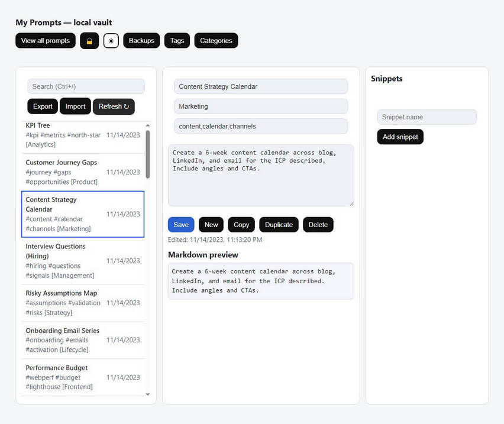Open the Categories manager
The image size is (504, 424).
[216, 41]
